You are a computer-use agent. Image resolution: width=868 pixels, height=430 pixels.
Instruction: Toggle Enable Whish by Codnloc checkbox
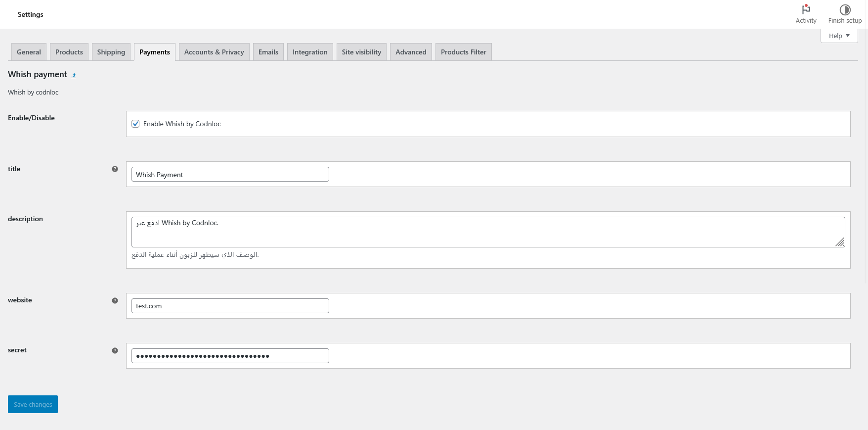tap(135, 124)
